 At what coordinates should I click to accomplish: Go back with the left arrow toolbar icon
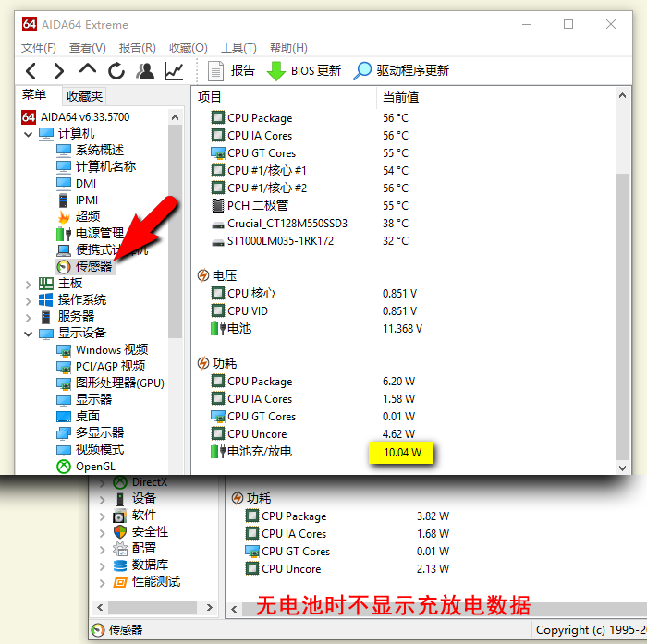point(31,71)
